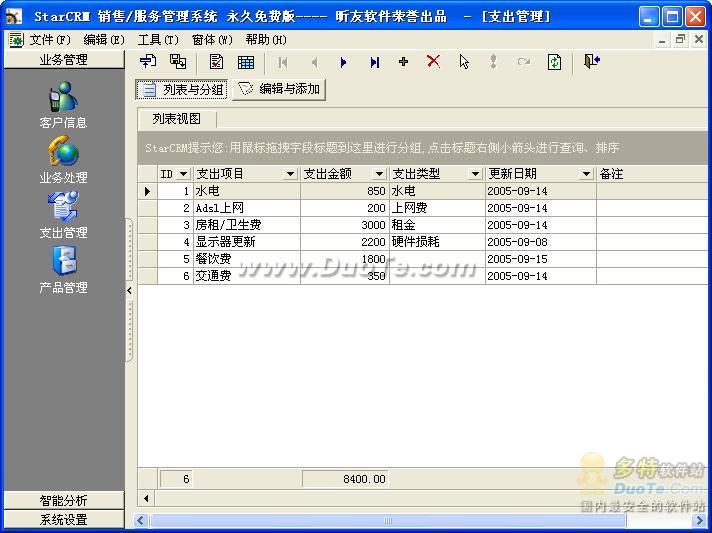Click the horizontal scrollbar right arrow
The width and height of the screenshot is (712, 533).
pyautogui.click(x=700, y=520)
